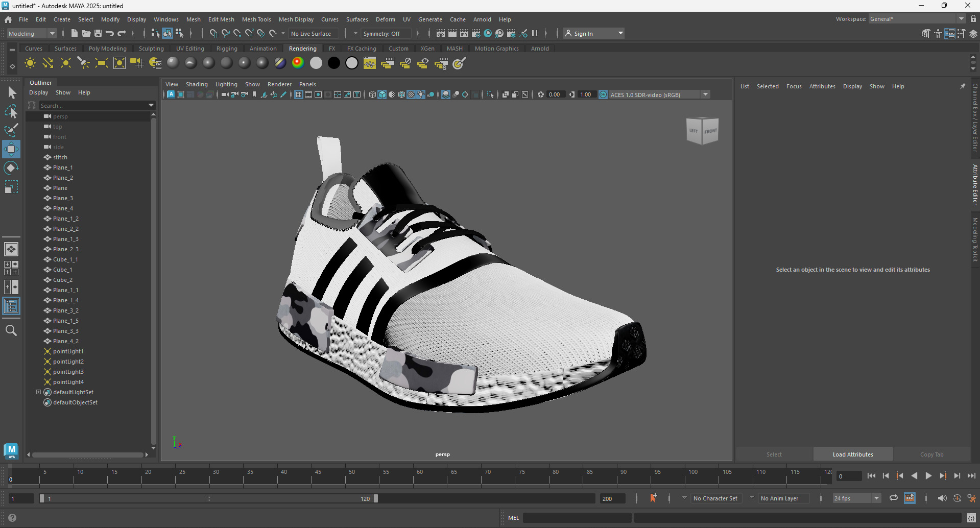Create an area light from the shelf
The width and height of the screenshot is (980, 528).
(x=102, y=63)
